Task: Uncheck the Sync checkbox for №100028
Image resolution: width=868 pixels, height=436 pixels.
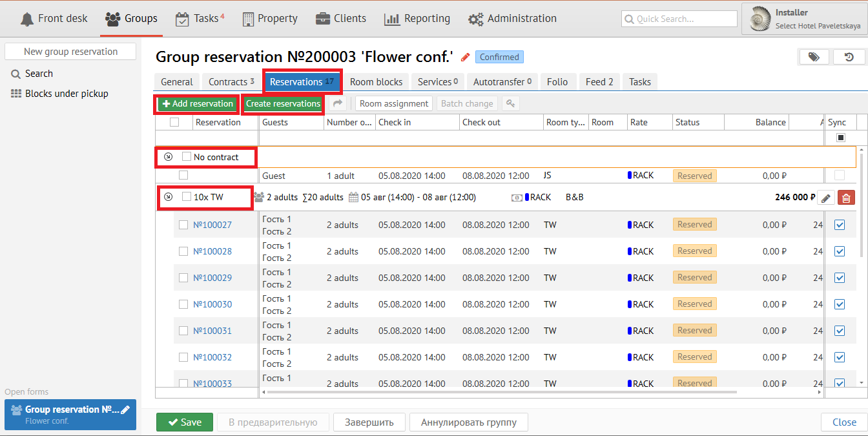Action: (840, 251)
